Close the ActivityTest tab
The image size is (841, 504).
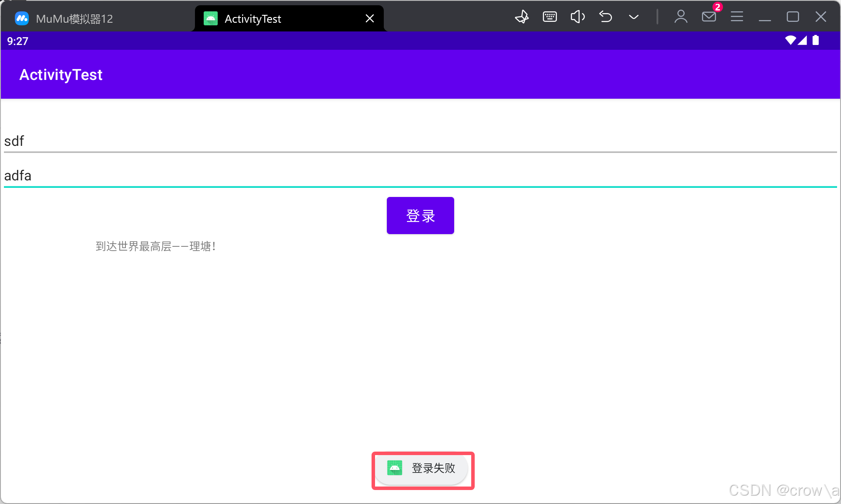(369, 18)
